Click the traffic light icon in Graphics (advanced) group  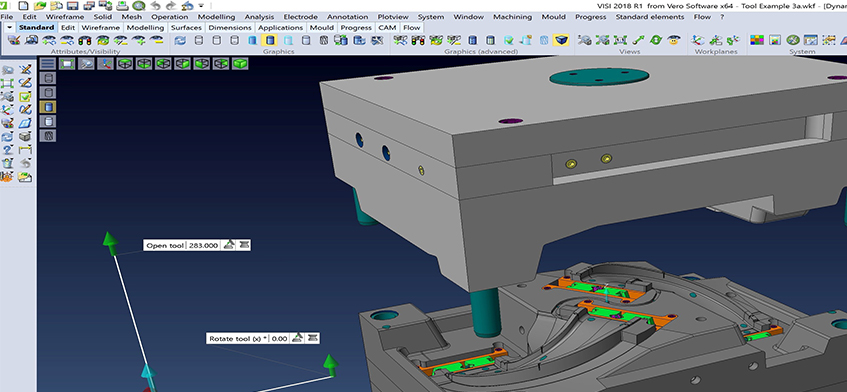pos(418,40)
